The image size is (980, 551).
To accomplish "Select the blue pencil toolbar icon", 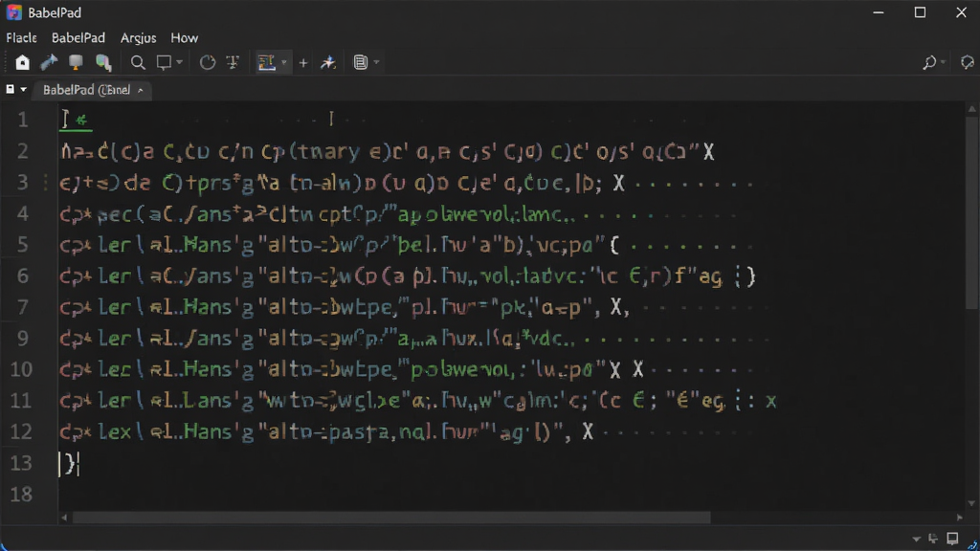I will [x=49, y=62].
